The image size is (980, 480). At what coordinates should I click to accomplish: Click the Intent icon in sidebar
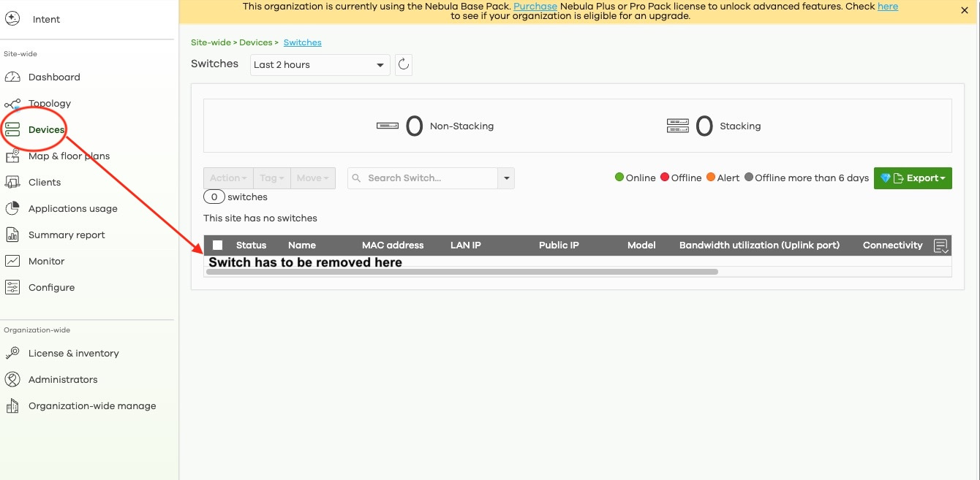[x=12, y=19]
